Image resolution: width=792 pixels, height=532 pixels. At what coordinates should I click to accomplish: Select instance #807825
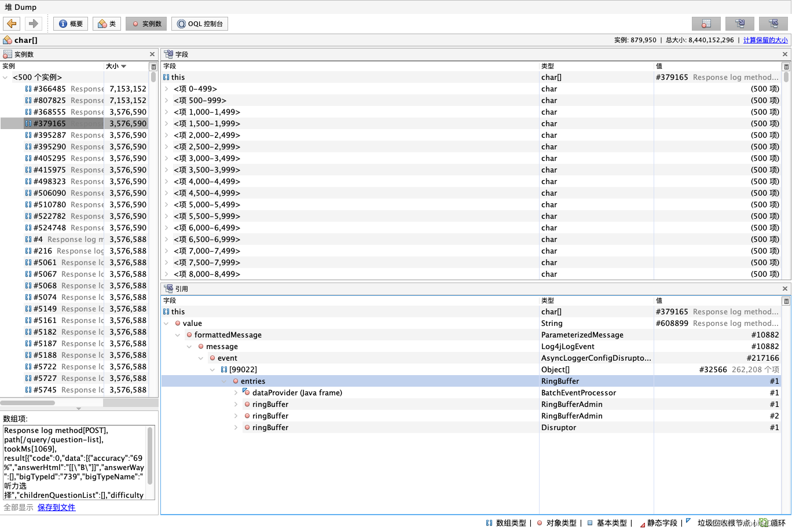74,101
